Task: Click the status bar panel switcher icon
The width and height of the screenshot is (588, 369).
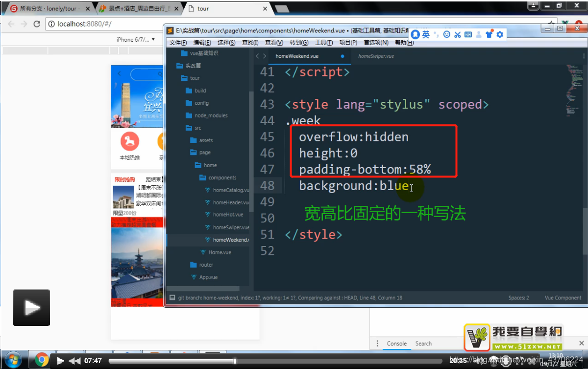Action: click(172, 298)
